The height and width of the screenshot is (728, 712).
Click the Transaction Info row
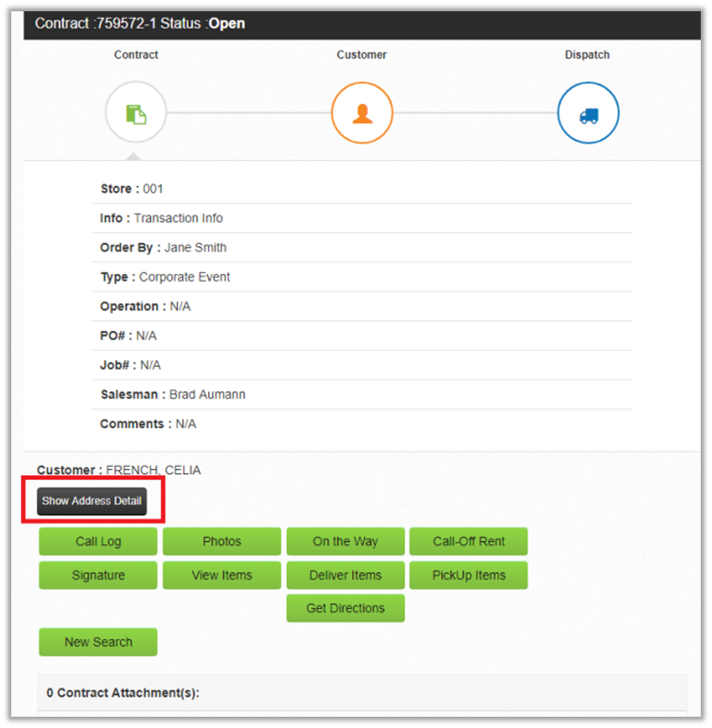click(178, 219)
